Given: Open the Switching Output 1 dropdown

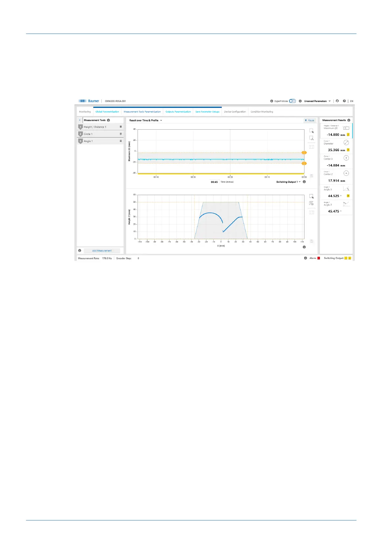Looking at the screenshot, I should point(288,182).
